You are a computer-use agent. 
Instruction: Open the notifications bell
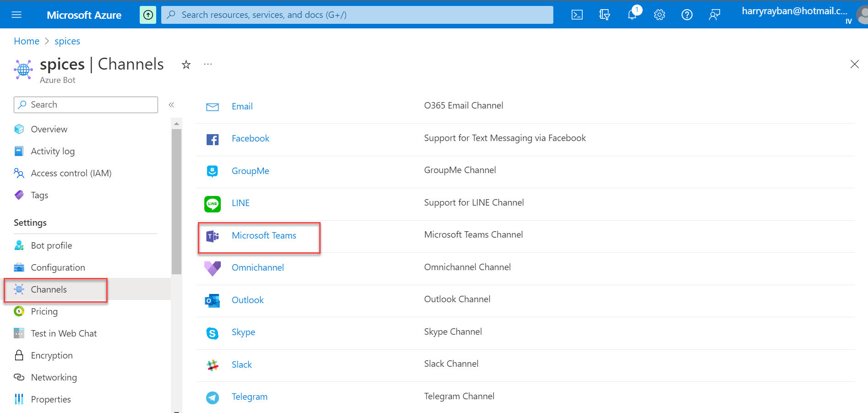coord(633,14)
